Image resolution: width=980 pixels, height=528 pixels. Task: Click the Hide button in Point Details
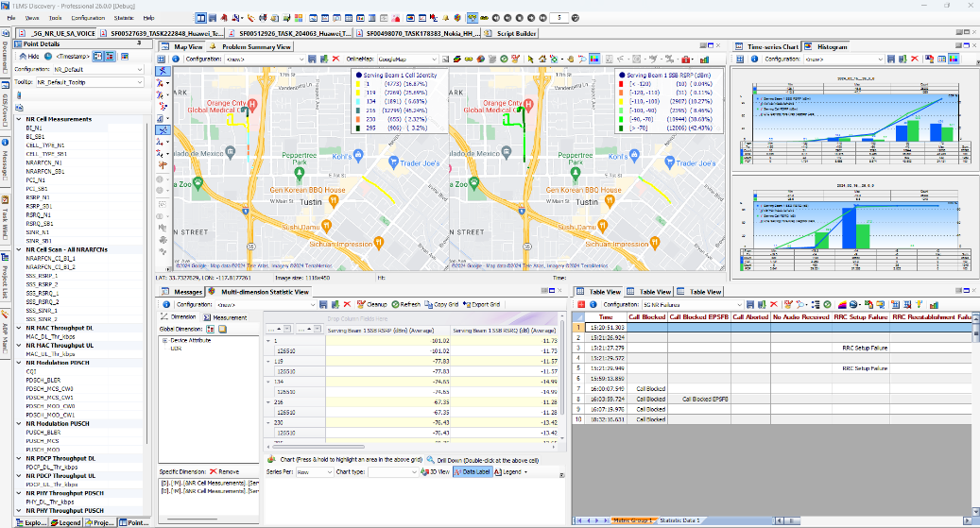[x=28, y=57]
